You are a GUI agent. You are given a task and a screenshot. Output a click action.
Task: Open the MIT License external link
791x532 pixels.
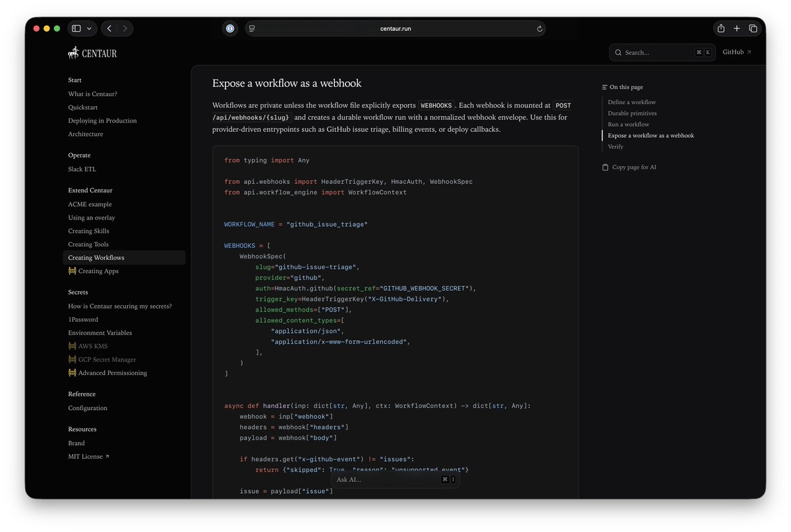pos(88,456)
